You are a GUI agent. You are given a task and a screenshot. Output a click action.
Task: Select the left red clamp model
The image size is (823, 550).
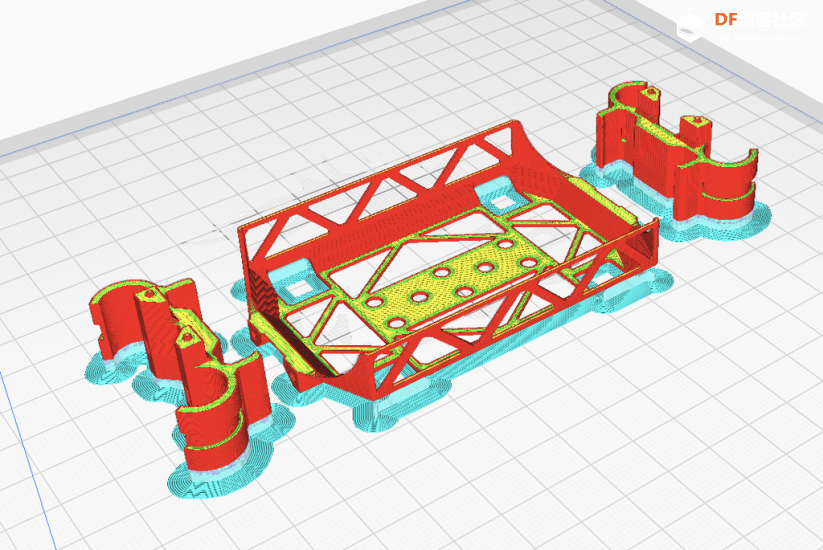pos(150,330)
